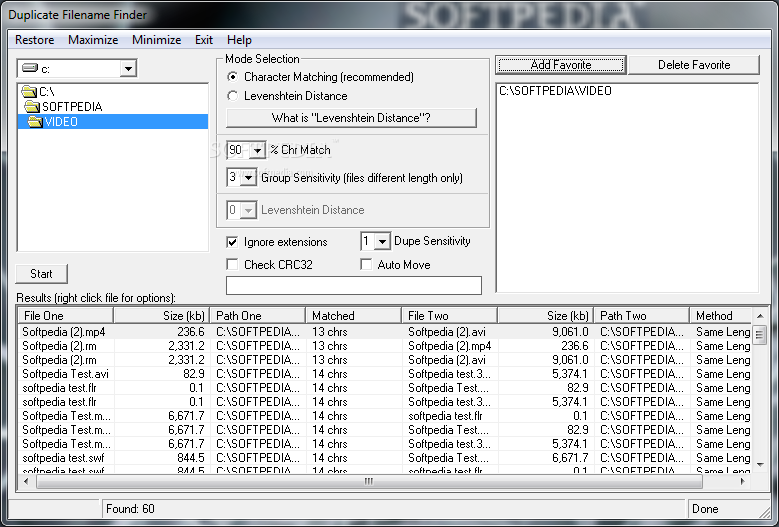
Task: Sort results by File One column header
Action: [x=66, y=316]
